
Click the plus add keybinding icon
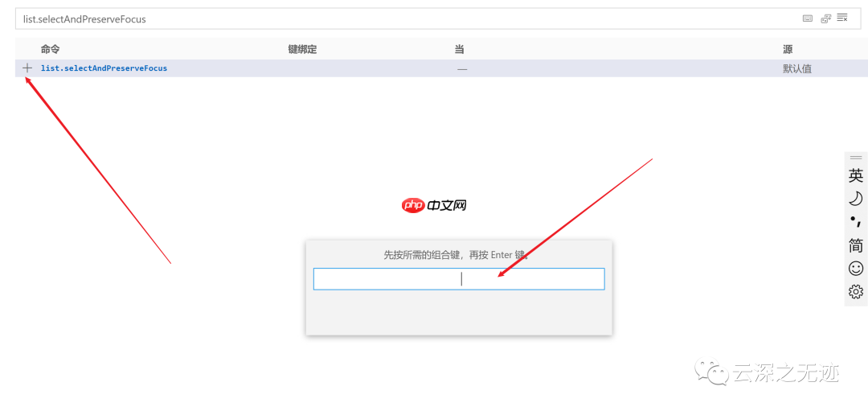pos(27,68)
